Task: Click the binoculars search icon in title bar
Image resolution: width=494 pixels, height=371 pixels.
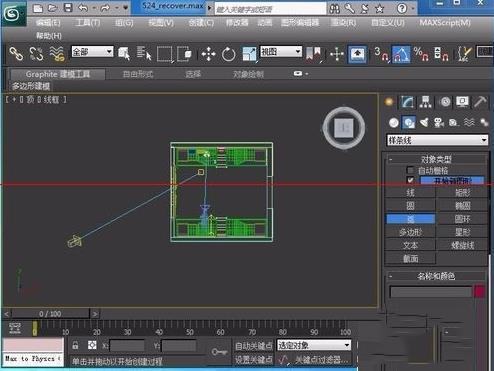Action: (x=334, y=8)
